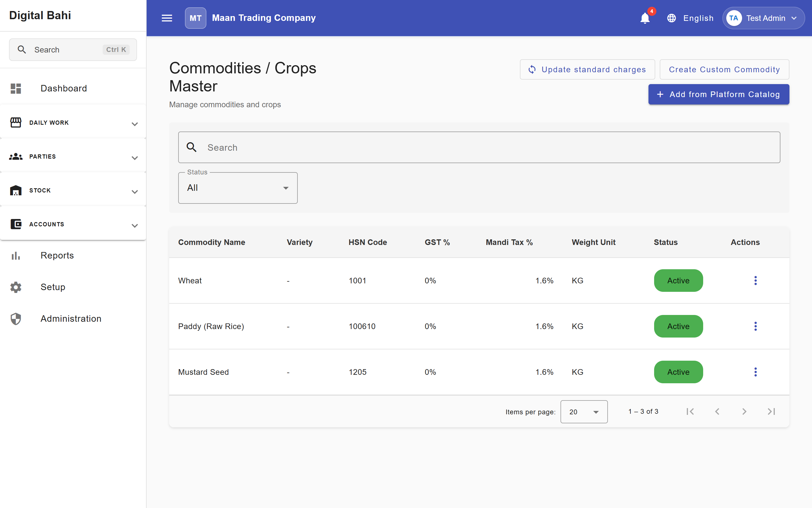Click the Paddy (Raw Rice) name cell
The image size is (812, 508).
[211, 326]
